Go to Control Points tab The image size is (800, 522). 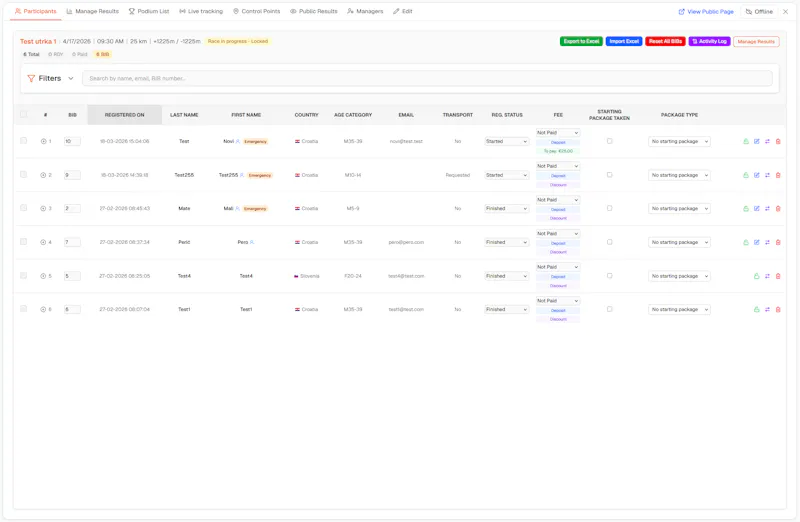[257, 11]
